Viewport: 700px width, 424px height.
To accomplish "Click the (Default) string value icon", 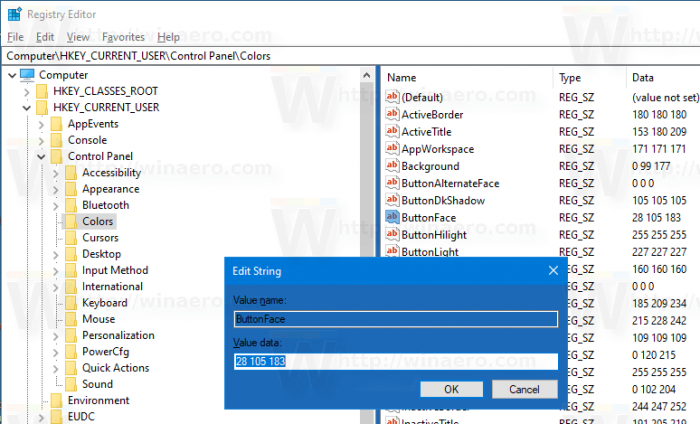I will (x=392, y=96).
